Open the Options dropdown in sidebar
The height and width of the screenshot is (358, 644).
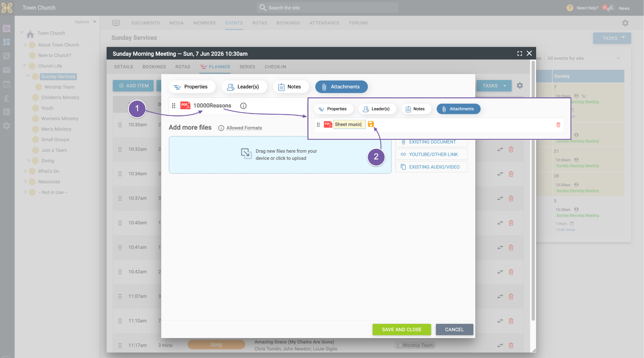[x=86, y=22]
